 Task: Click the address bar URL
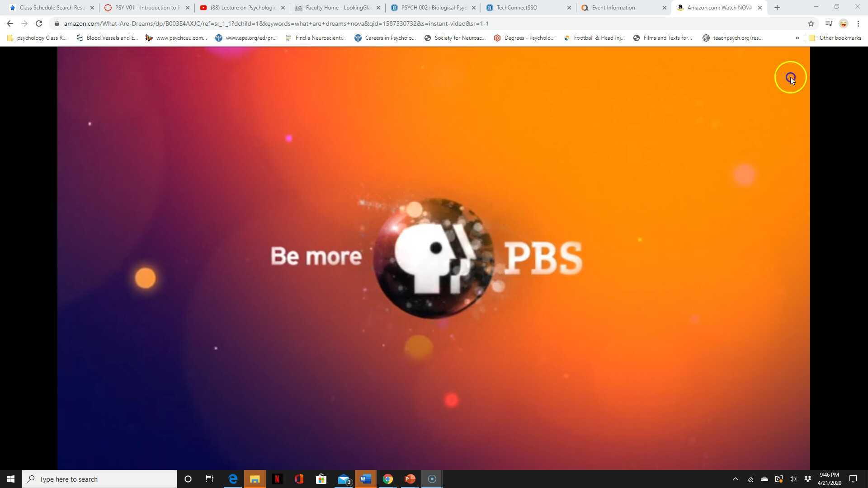[x=276, y=23]
